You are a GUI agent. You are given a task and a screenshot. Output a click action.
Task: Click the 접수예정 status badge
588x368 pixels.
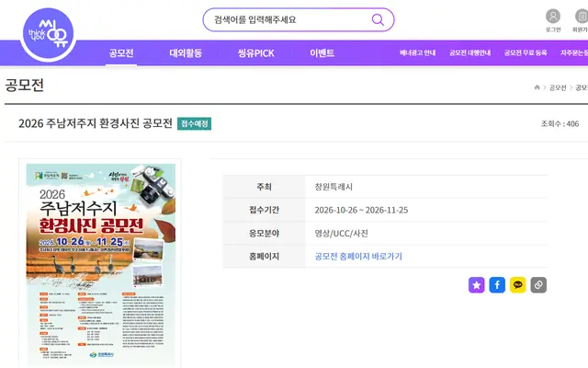click(194, 123)
